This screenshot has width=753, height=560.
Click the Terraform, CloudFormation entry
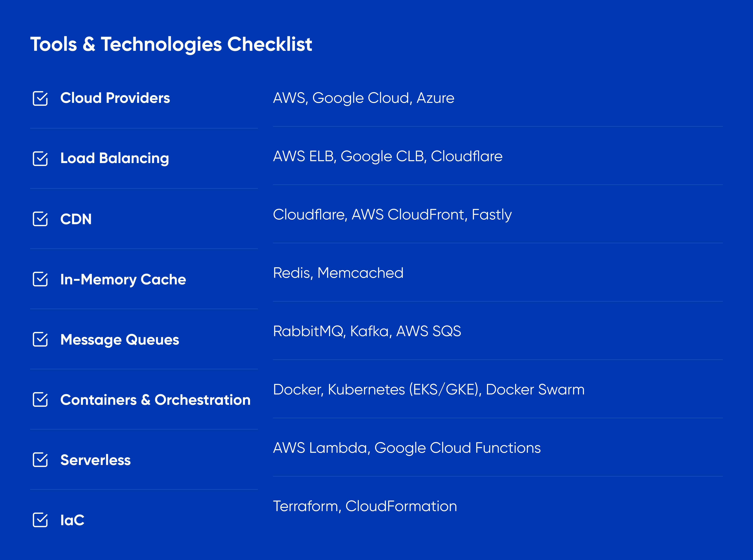(x=365, y=506)
